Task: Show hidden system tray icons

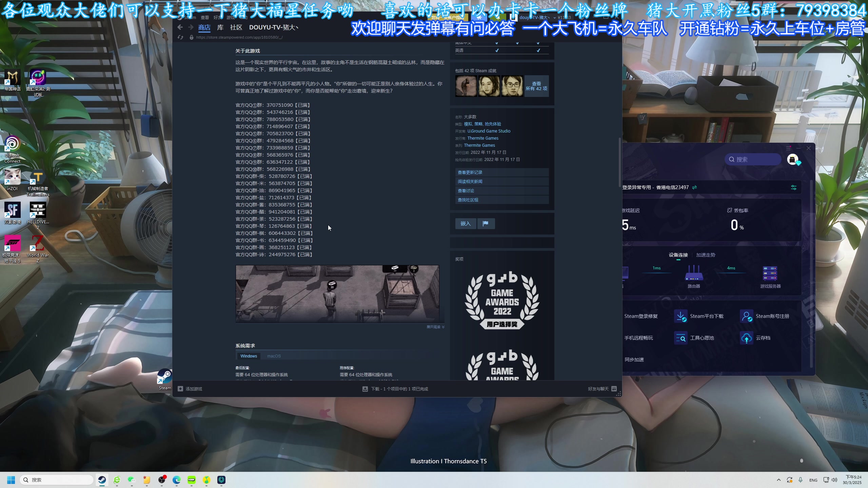Action: point(778,480)
